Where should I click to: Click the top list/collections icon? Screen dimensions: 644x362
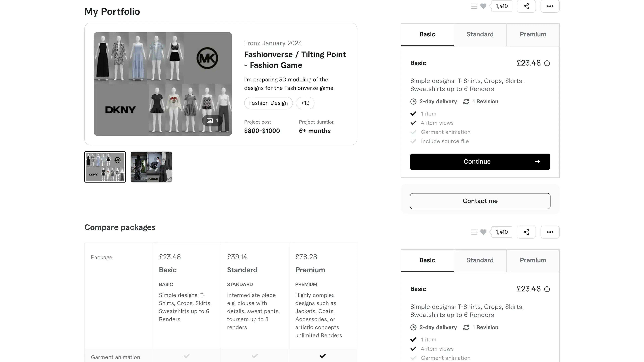point(474,6)
